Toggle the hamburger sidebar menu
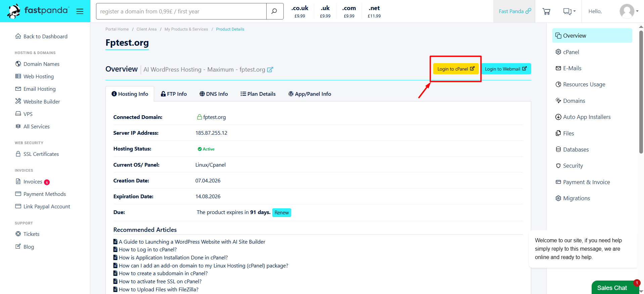The width and height of the screenshot is (644, 294). pyautogui.click(x=80, y=11)
